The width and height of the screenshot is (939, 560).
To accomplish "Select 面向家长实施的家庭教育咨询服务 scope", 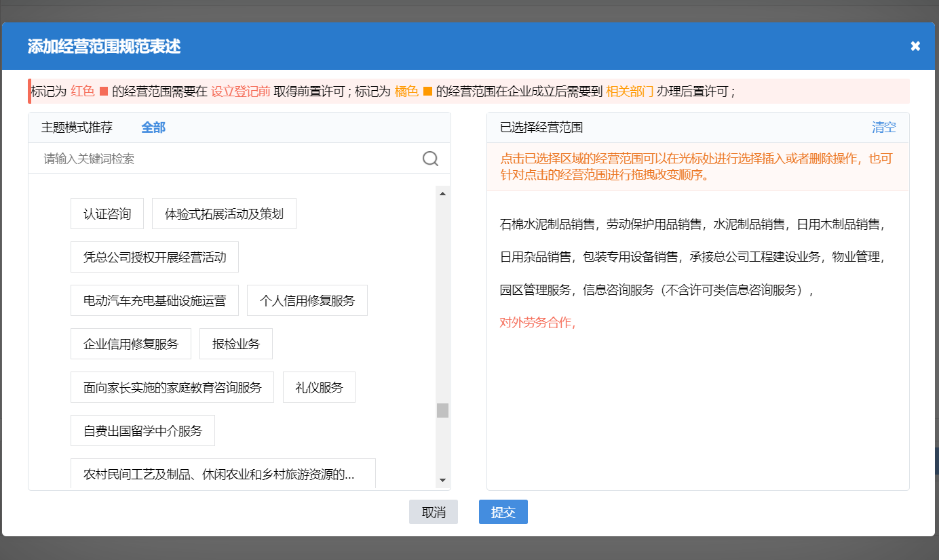I will pos(172,386).
